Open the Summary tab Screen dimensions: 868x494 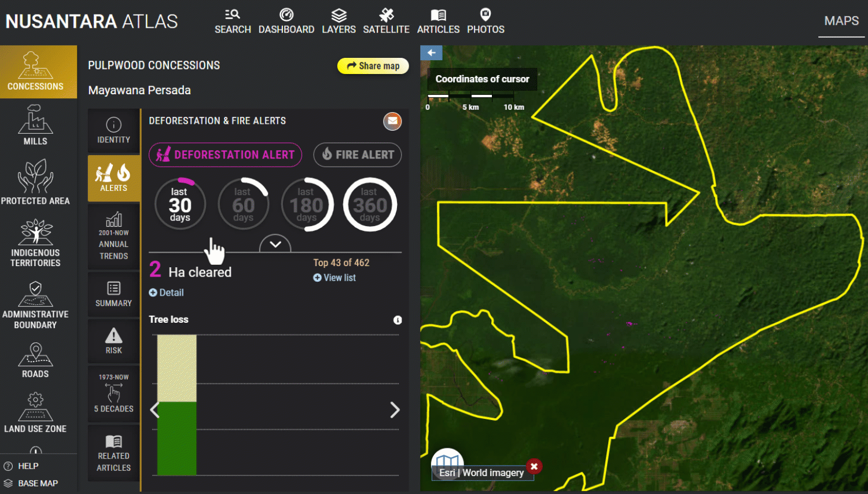pos(114,294)
